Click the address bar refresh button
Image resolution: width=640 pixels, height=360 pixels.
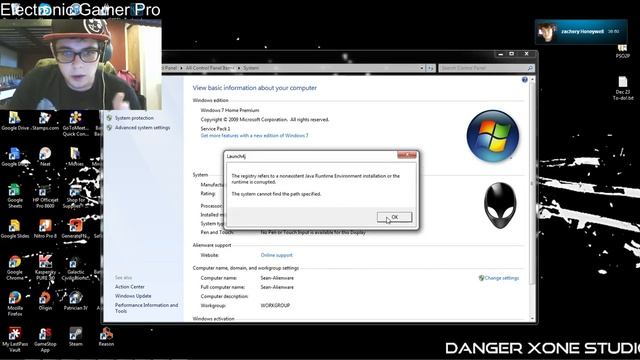coord(431,68)
